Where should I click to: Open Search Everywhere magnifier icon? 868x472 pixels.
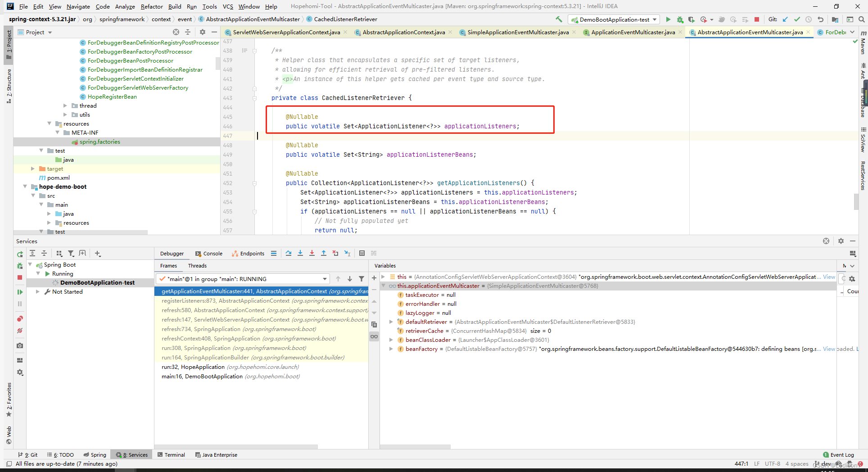tap(861, 19)
